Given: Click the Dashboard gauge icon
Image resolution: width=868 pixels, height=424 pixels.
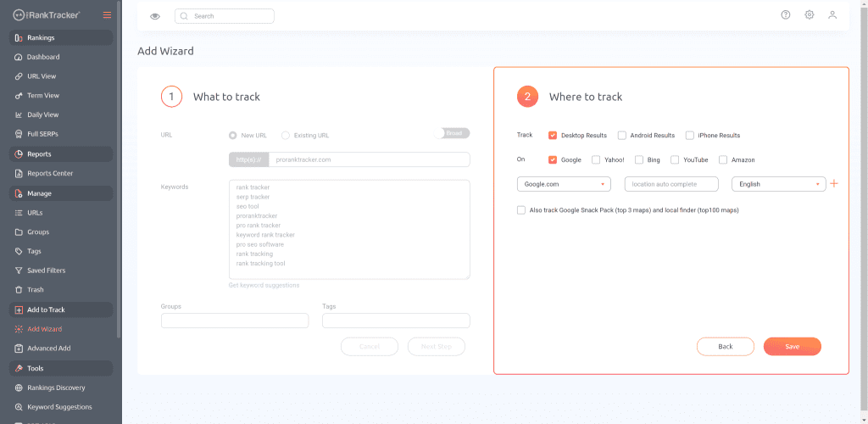Looking at the screenshot, I should (x=19, y=57).
